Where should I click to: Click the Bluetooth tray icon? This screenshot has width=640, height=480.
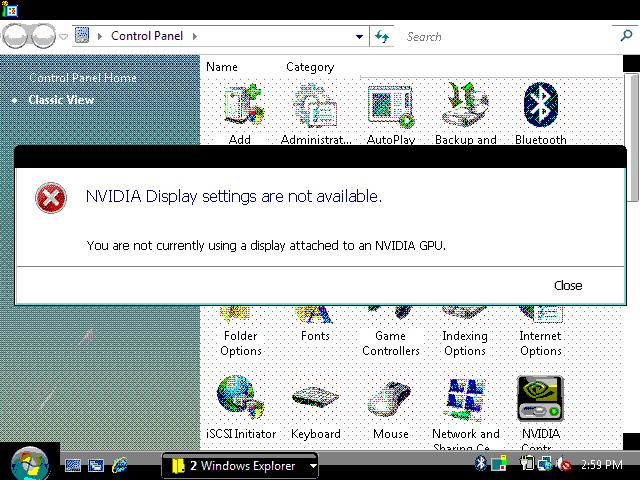[481, 463]
